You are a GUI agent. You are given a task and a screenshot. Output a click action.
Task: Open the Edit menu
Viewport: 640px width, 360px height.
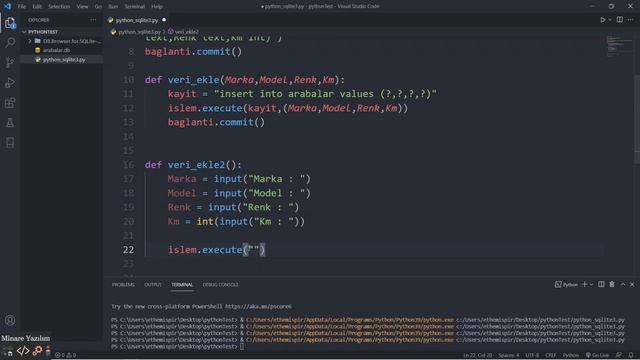(37, 7)
